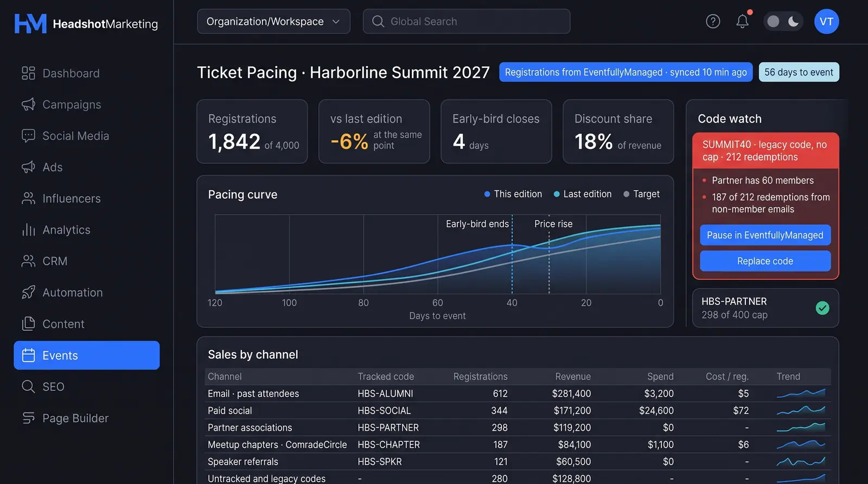Screen dimensions: 868x484
Task: Click the VT user avatar
Action: [826, 21]
